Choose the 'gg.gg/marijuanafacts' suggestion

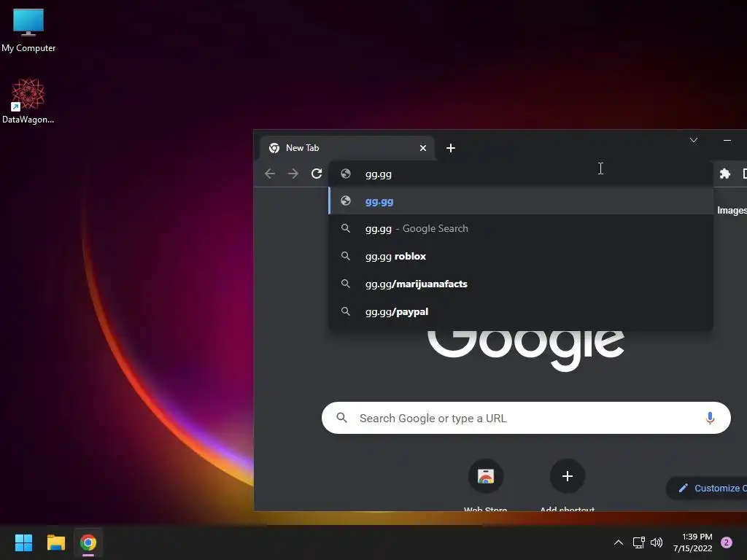point(521,284)
